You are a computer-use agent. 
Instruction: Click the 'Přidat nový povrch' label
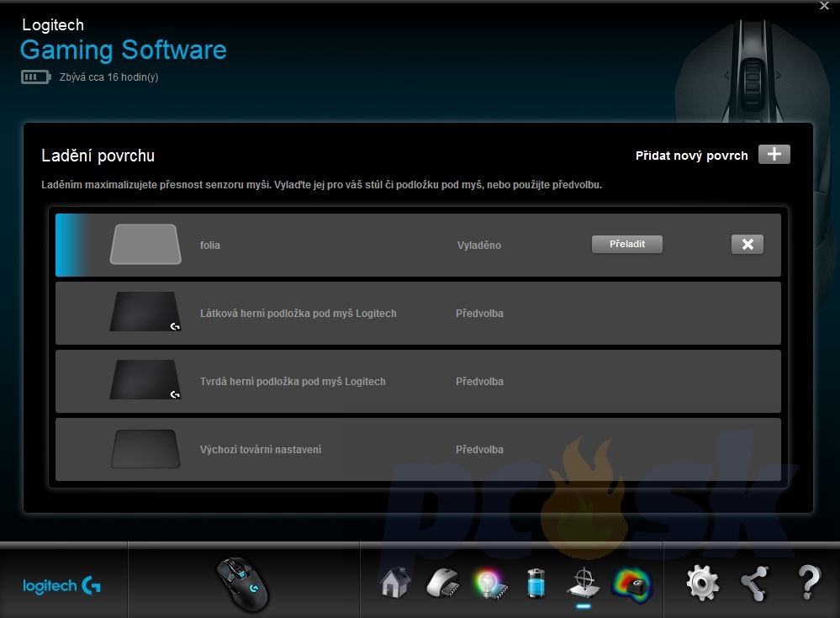[692, 156]
